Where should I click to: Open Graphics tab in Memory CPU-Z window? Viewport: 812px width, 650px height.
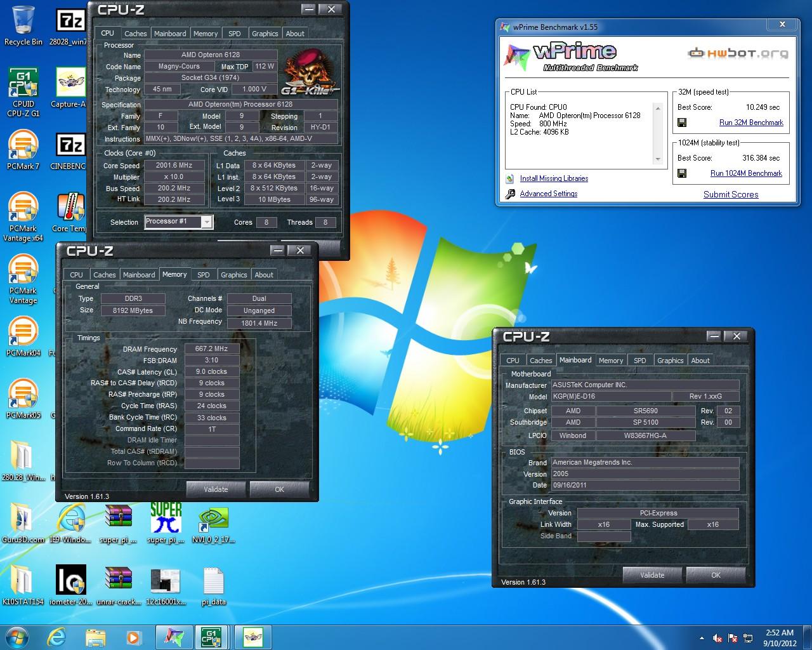pyautogui.click(x=233, y=275)
